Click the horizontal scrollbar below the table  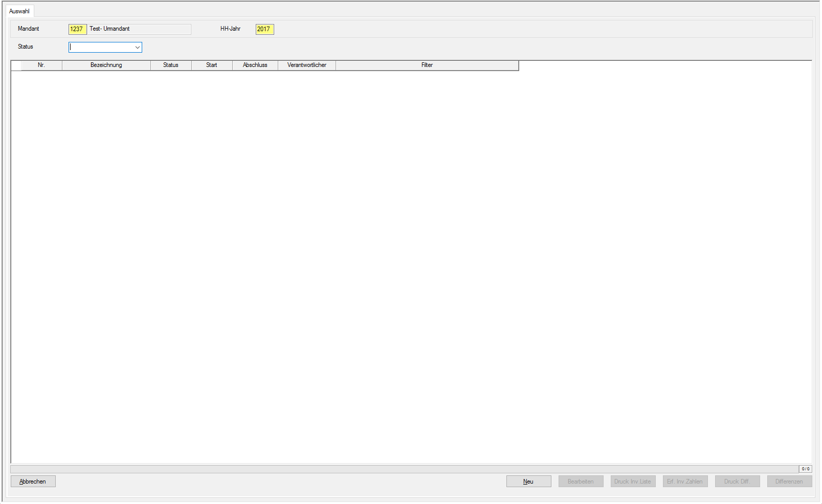click(404, 469)
